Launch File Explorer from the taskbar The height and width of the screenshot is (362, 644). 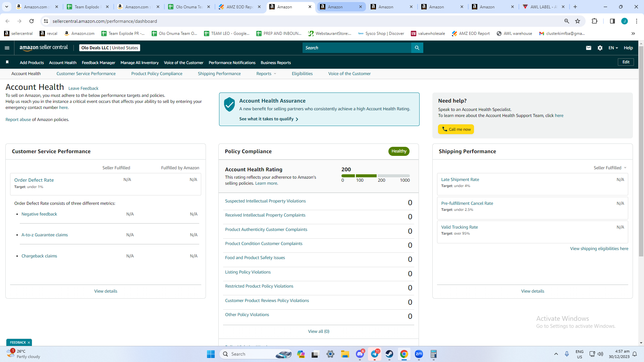coord(345,354)
